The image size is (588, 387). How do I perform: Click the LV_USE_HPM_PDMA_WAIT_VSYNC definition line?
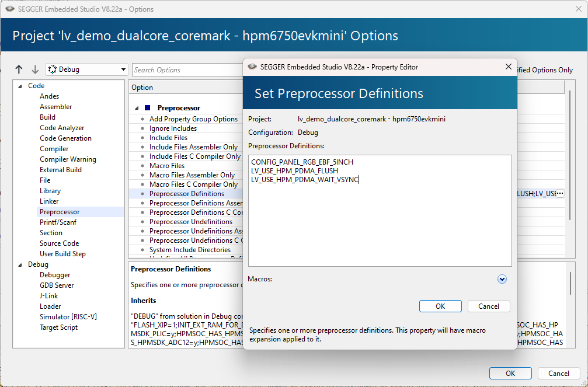tap(305, 180)
